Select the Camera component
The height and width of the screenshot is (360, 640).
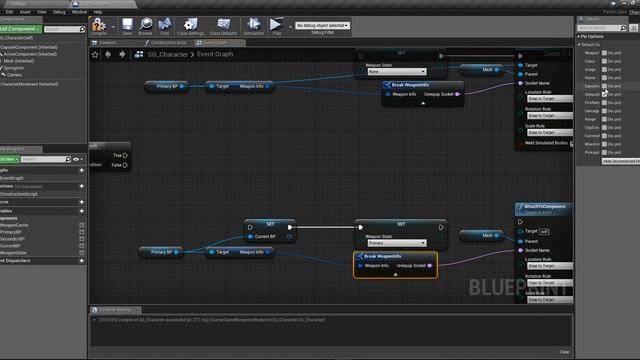pyautogui.click(x=14, y=75)
